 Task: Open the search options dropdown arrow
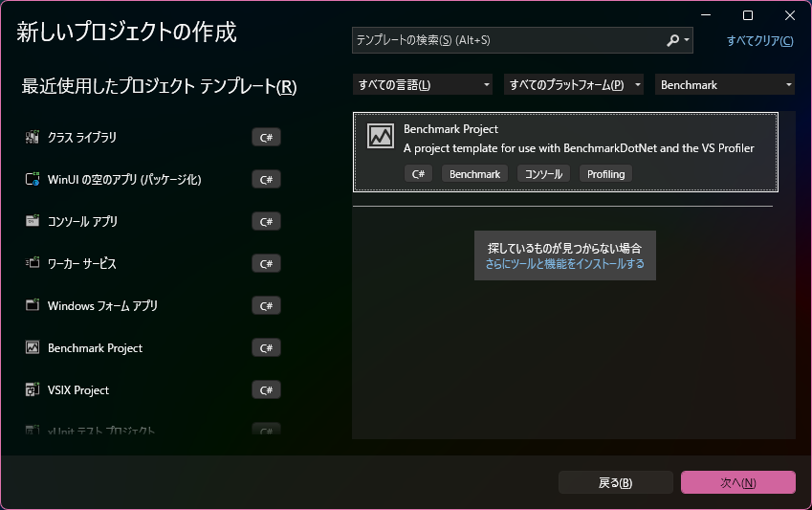tap(687, 40)
